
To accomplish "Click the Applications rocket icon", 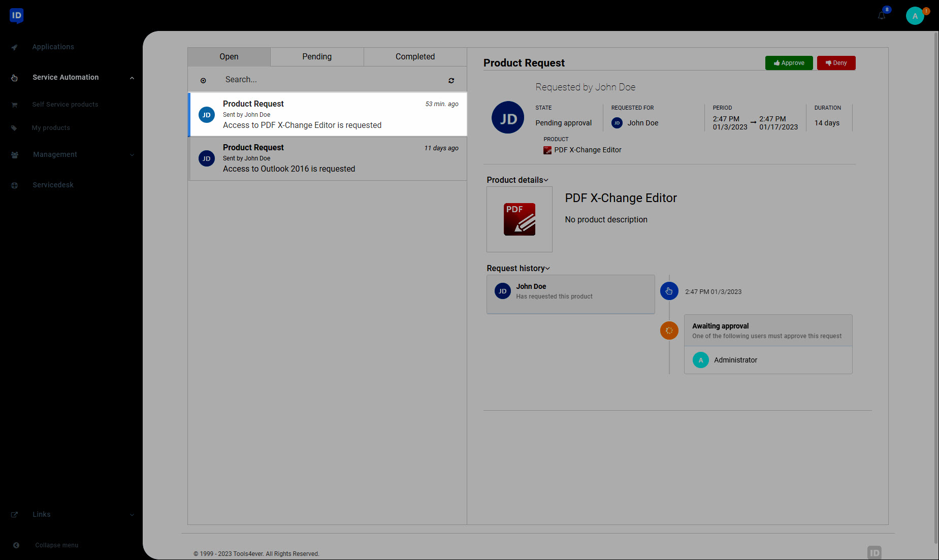I will (x=15, y=47).
